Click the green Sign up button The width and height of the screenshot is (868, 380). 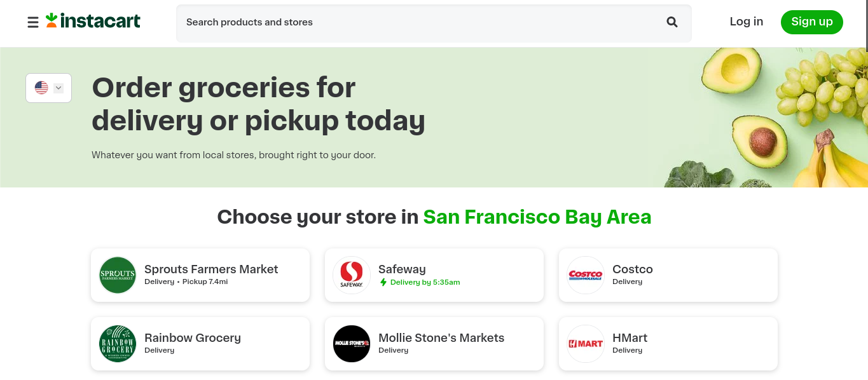coord(812,22)
